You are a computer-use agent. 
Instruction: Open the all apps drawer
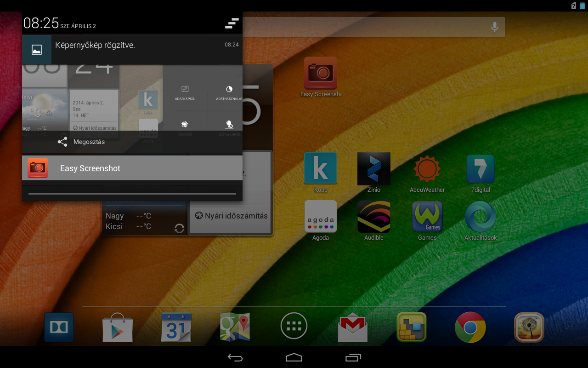[294, 326]
